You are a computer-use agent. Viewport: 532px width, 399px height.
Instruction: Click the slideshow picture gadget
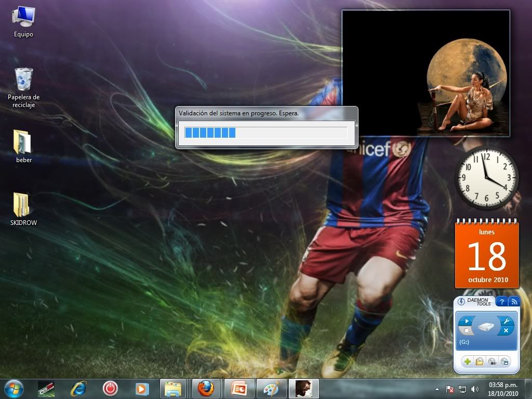coord(426,73)
